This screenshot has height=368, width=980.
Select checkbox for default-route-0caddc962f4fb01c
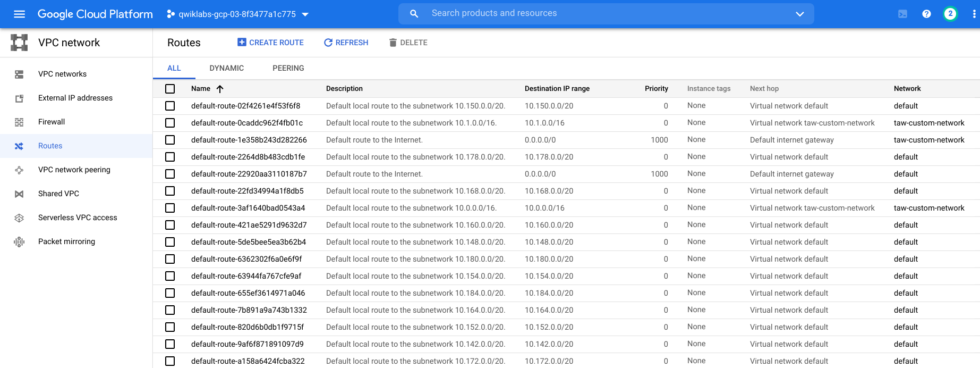[x=170, y=123]
